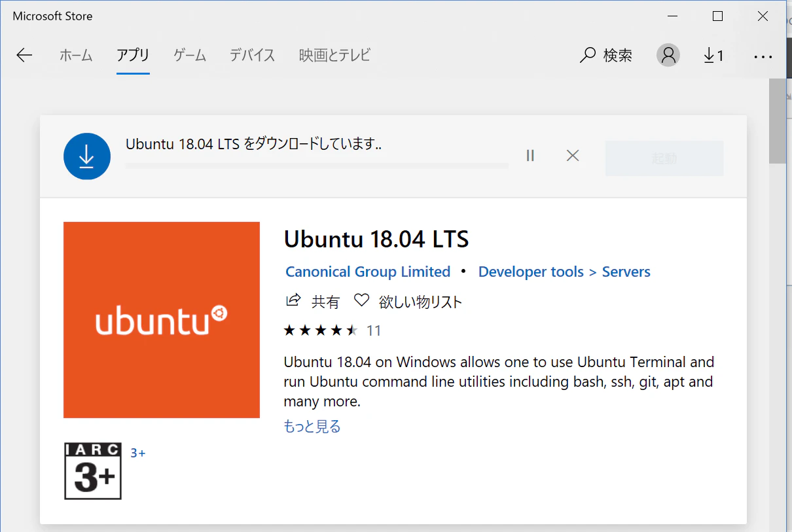This screenshot has width=792, height=532.
Task: Select the デバイス tab
Action: pos(252,56)
